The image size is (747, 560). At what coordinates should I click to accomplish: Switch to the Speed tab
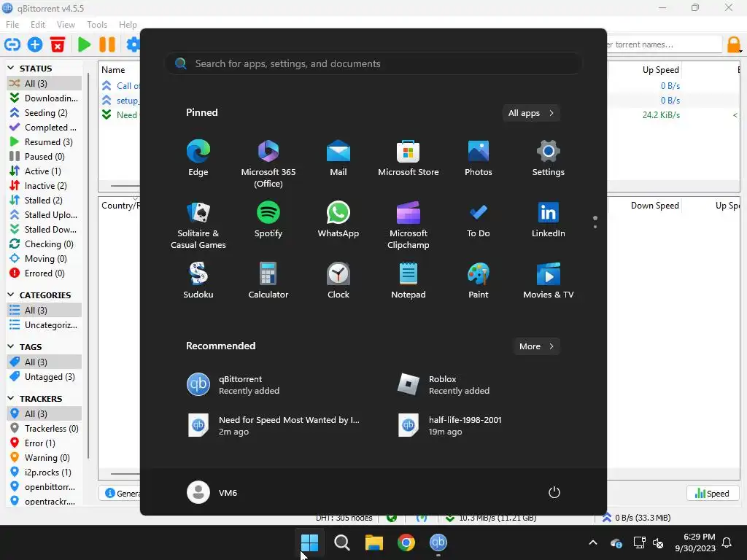(x=712, y=494)
